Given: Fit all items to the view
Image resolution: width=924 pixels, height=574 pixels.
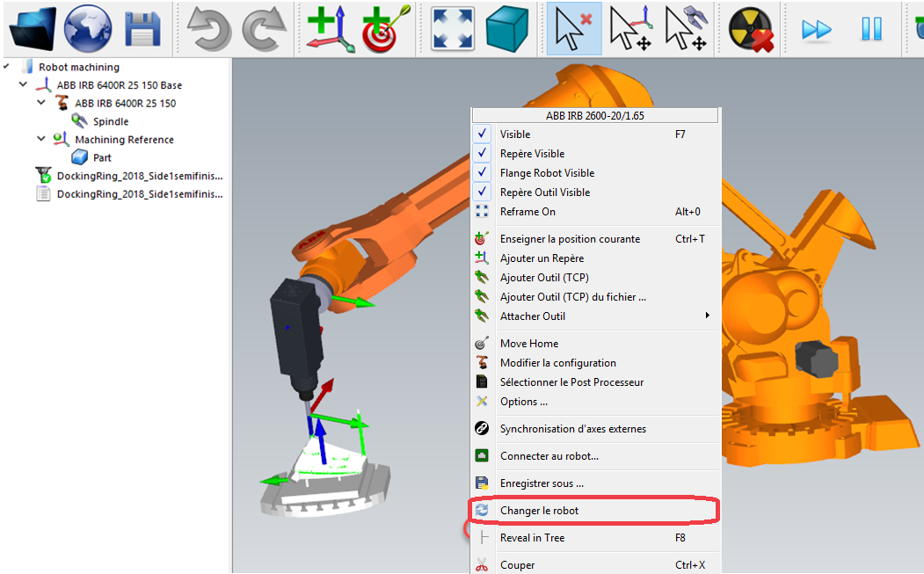Looking at the screenshot, I should 452,28.
